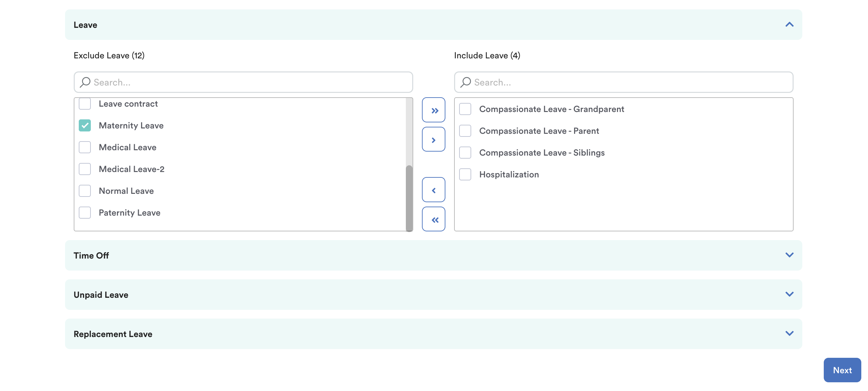Check the Paternity Leave checkbox
868x391 pixels.
point(85,213)
